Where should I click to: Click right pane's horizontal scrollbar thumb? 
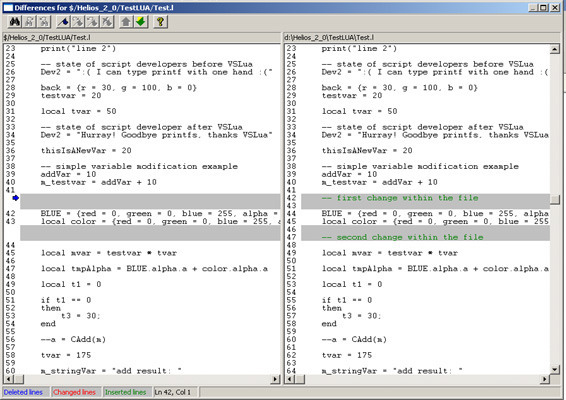[x=300, y=379]
